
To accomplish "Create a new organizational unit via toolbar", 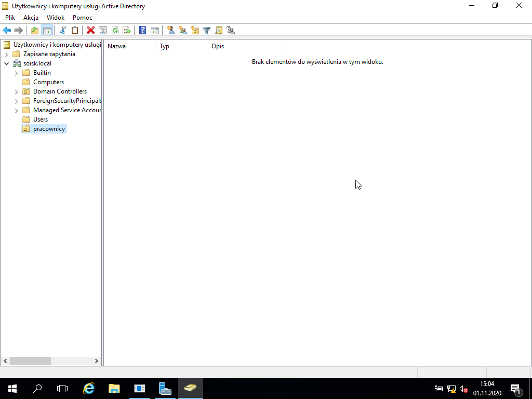I will coord(195,30).
